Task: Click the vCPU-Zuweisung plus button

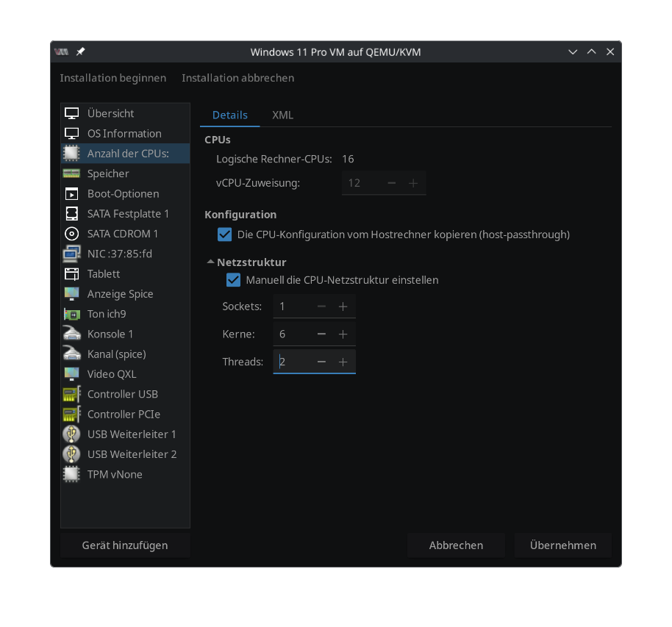Action: 413,183
